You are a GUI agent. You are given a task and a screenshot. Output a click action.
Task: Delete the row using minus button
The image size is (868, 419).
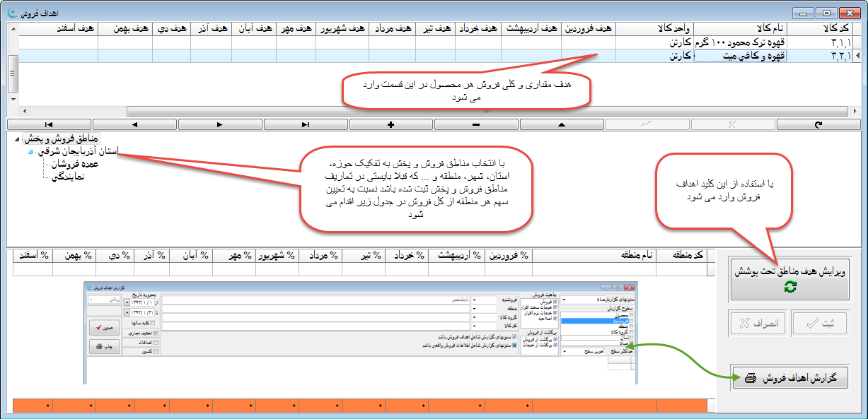click(x=476, y=125)
